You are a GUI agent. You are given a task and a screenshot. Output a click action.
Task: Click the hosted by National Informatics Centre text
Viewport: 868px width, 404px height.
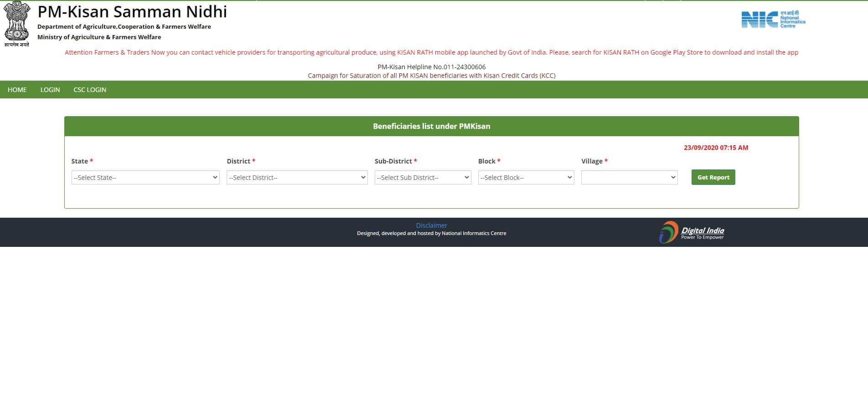pyautogui.click(x=432, y=233)
